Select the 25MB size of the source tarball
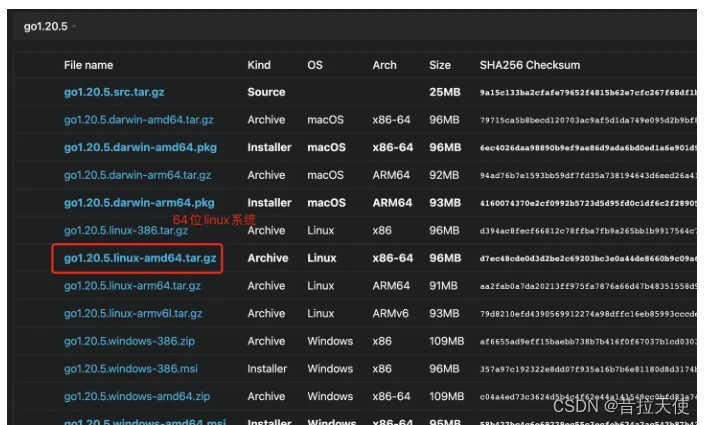The width and height of the screenshot is (706, 425). point(445,92)
